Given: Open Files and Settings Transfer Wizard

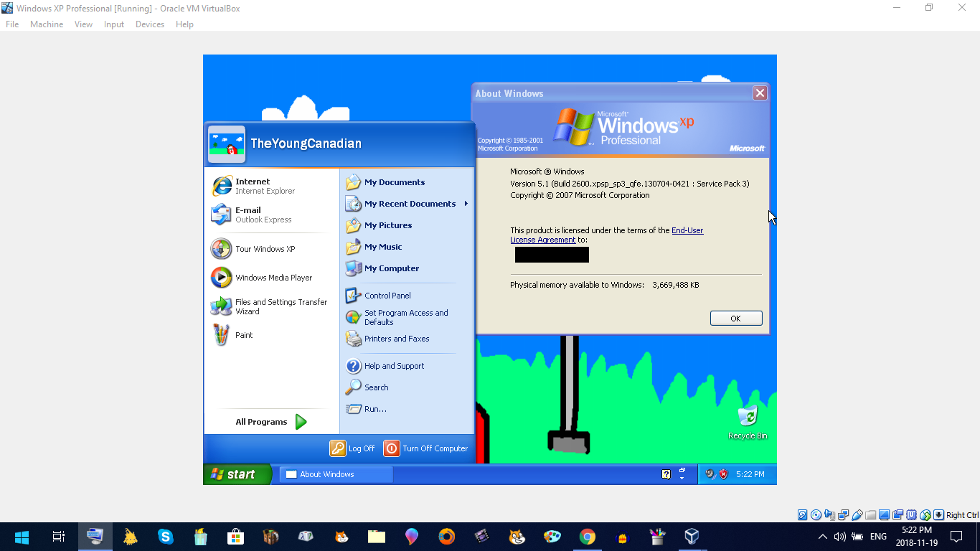Looking at the screenshot, I should click(271, 306).
